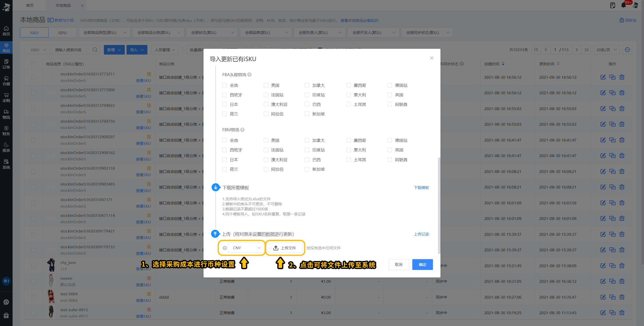Open the gift icon at sidebar bottom
644x326 pixels.
pos(6,315)
